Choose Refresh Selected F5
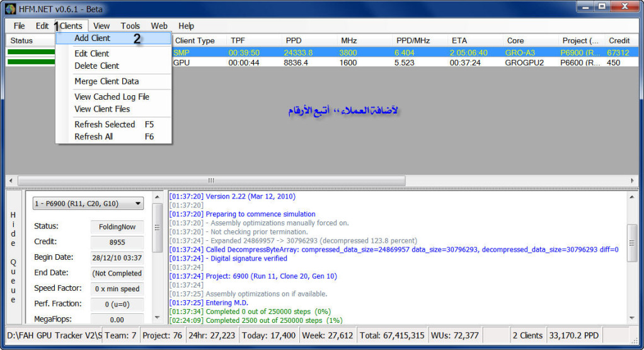Screen dimensions: 644x350 113,124
